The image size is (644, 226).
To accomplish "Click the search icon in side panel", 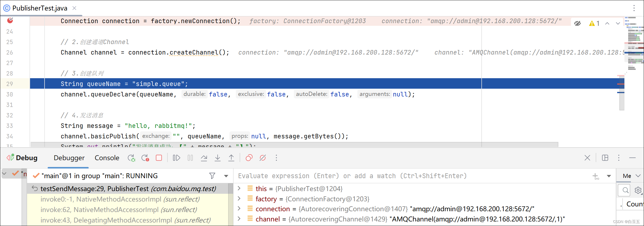I will coord(625,190).
